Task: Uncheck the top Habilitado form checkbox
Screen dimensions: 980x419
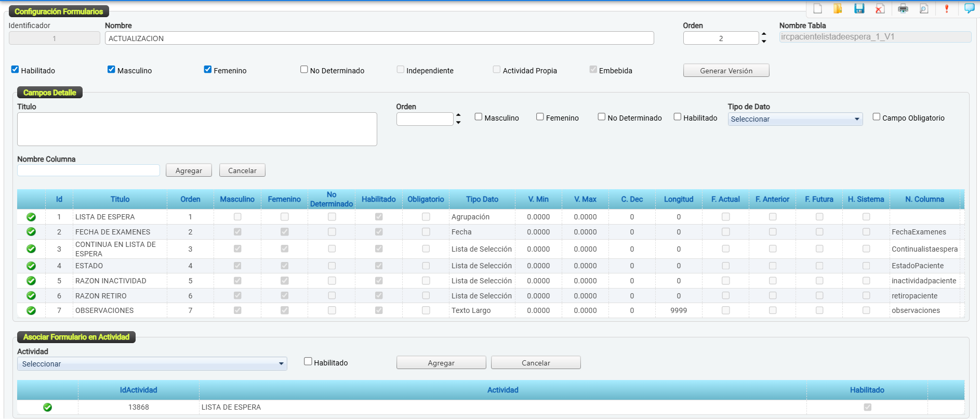Action: 15,70
